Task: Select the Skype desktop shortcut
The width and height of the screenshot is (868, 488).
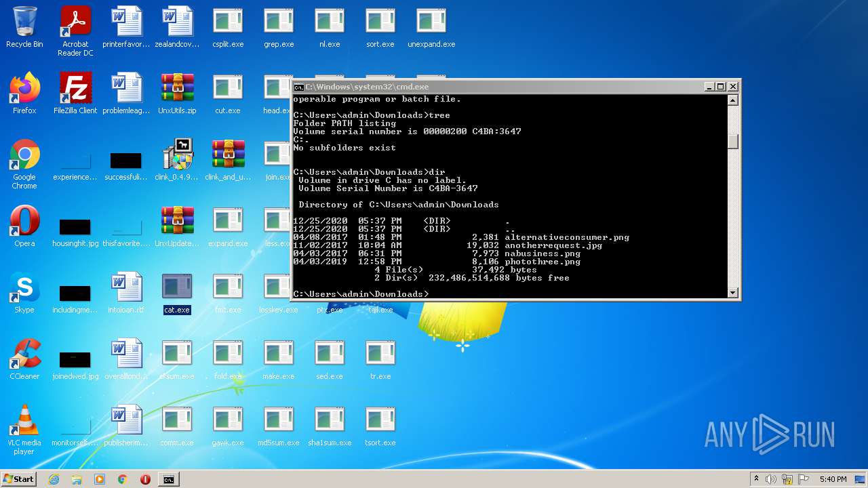Action: click(x=24, y=293)
